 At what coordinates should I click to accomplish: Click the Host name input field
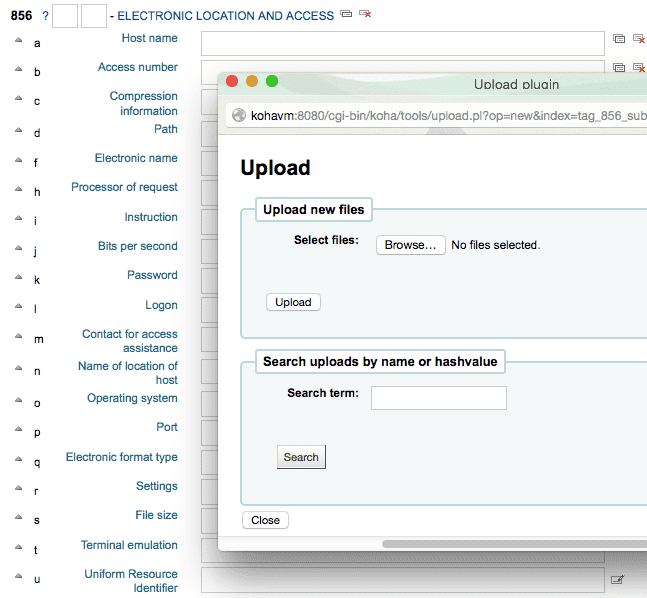(402, 43)
